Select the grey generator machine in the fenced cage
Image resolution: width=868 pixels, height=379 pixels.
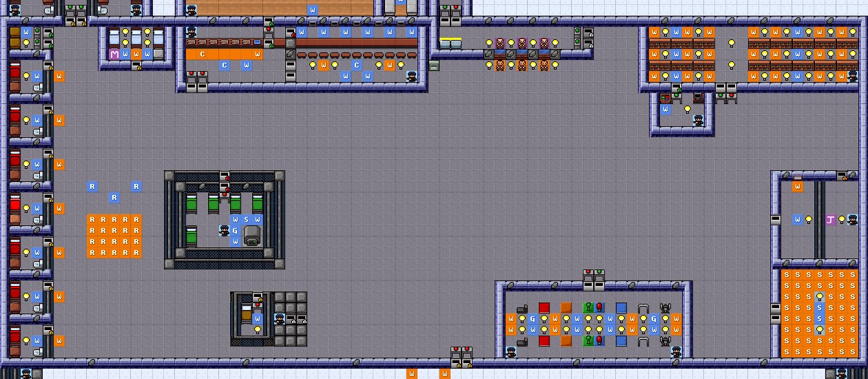coord(252,236)
